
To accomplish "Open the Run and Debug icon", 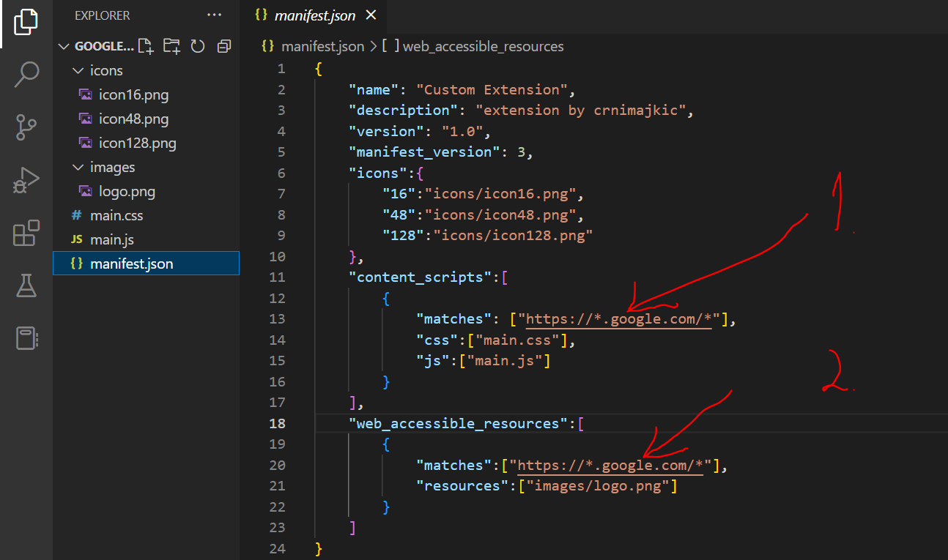I will tap(26, 179).
